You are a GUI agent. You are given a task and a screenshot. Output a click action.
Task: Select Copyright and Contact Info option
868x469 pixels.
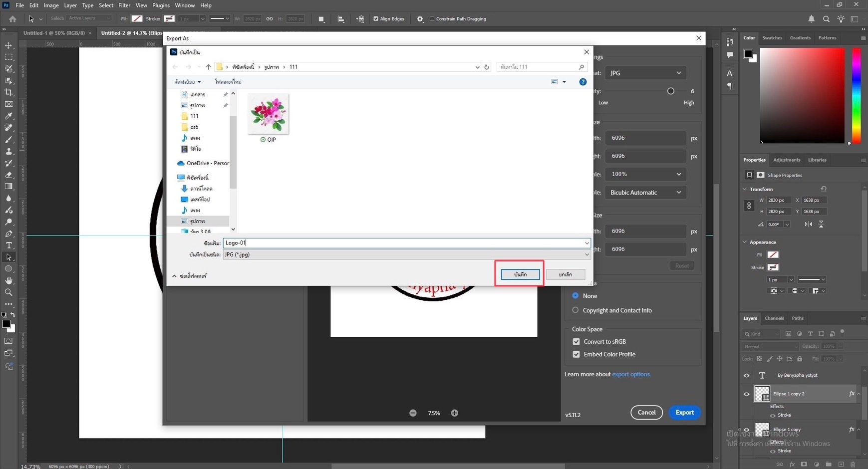pos(576,310)
